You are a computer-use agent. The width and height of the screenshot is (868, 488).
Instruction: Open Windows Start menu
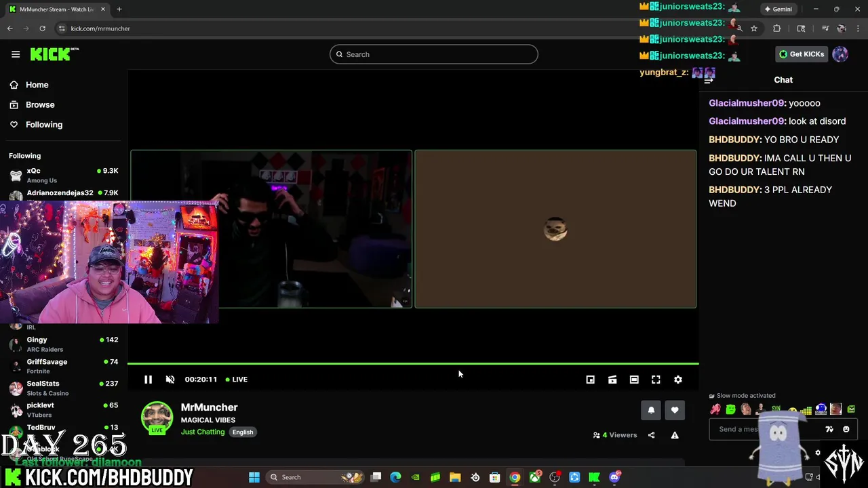pos(254,477)
